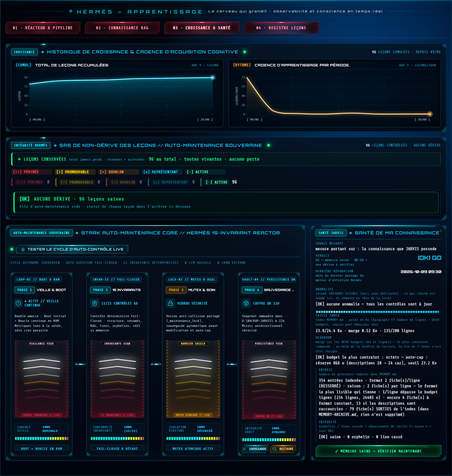Click the Vigilance Feed animation panel

click(x=42, y=379)
